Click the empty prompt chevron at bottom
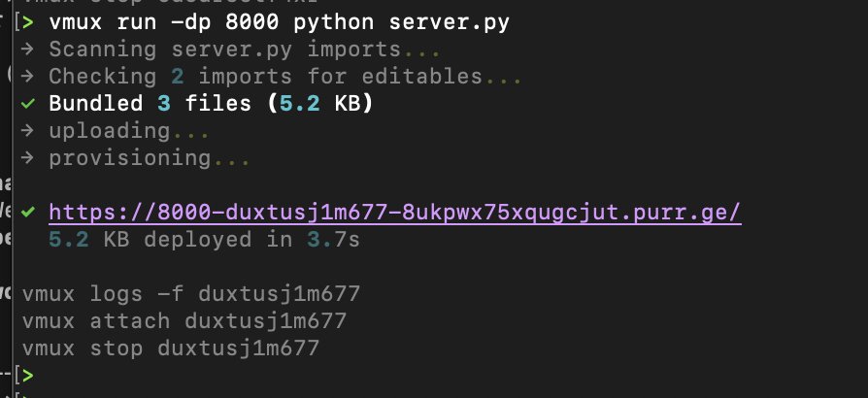The width and height of the screenshot is (868, 398). [x=29, y=375]
